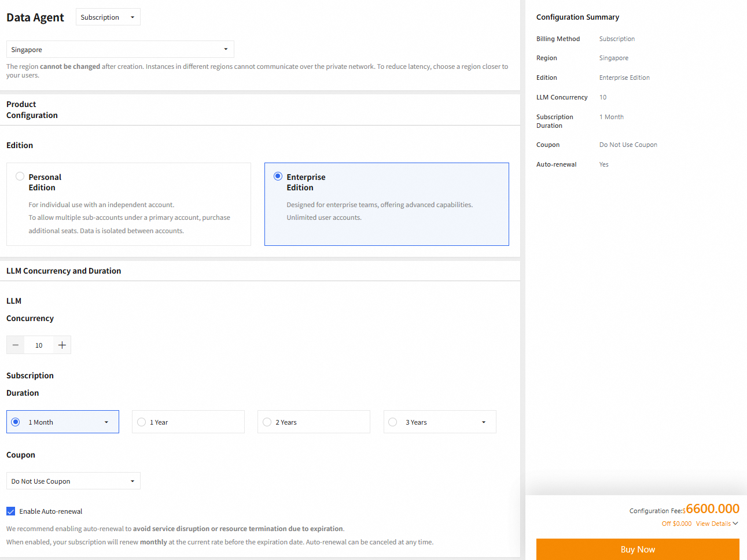This screenshot has width=747, height=560.
Task: Click the LLM concurrency value field
Action: tap(39, 345)
